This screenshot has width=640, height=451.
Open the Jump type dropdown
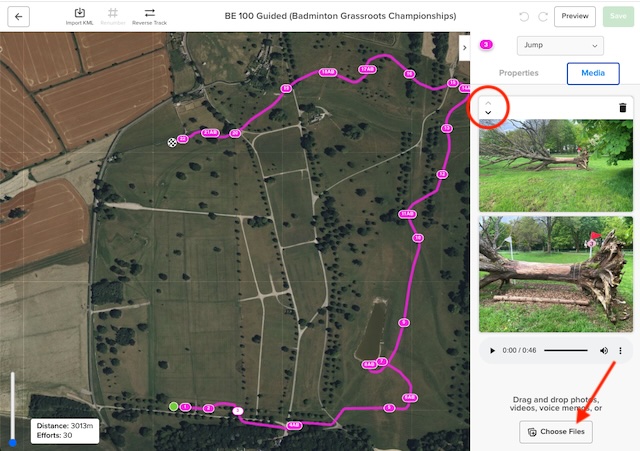[x=560, y=45]
